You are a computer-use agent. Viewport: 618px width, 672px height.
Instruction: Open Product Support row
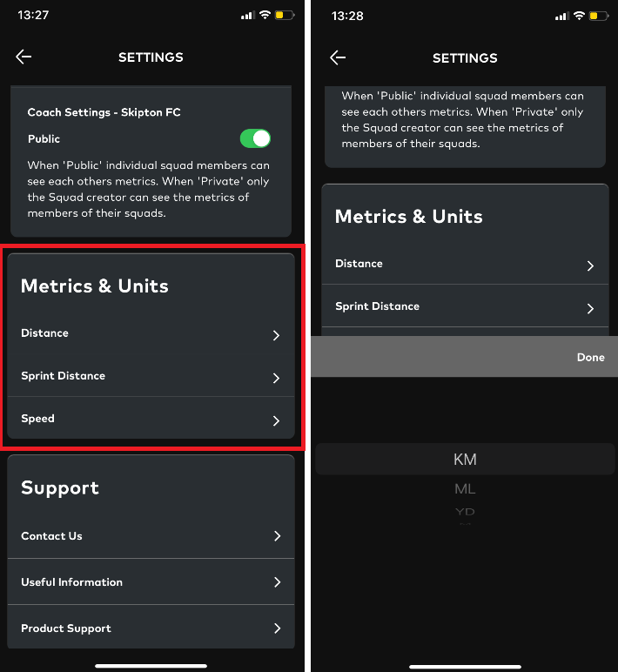coord(151,628)
